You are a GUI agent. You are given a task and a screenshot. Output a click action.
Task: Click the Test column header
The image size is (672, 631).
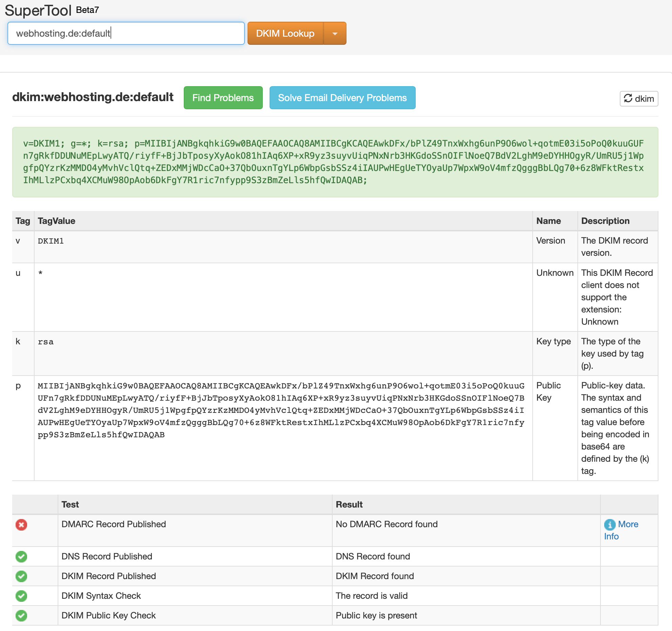point(70,504)
